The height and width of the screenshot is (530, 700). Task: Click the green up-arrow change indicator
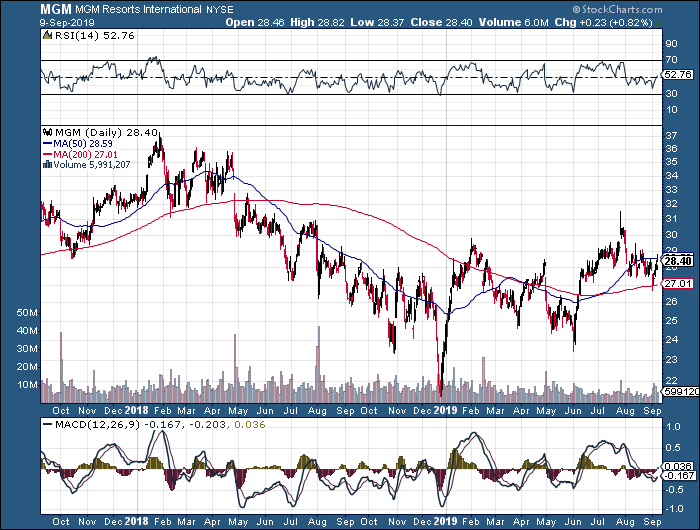(x=659, y=23)
